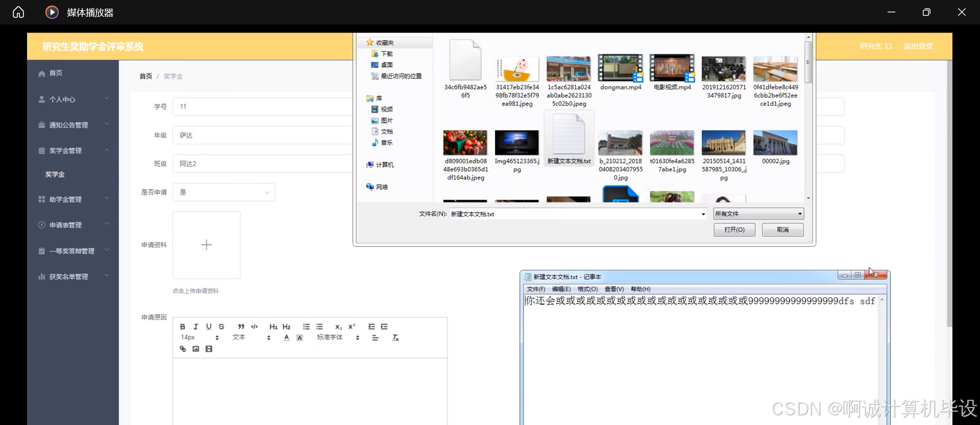Select the 电影视频.mp4 file thumbnail
980x425 pixels.
pyautogui.click(x=672, y=68)
